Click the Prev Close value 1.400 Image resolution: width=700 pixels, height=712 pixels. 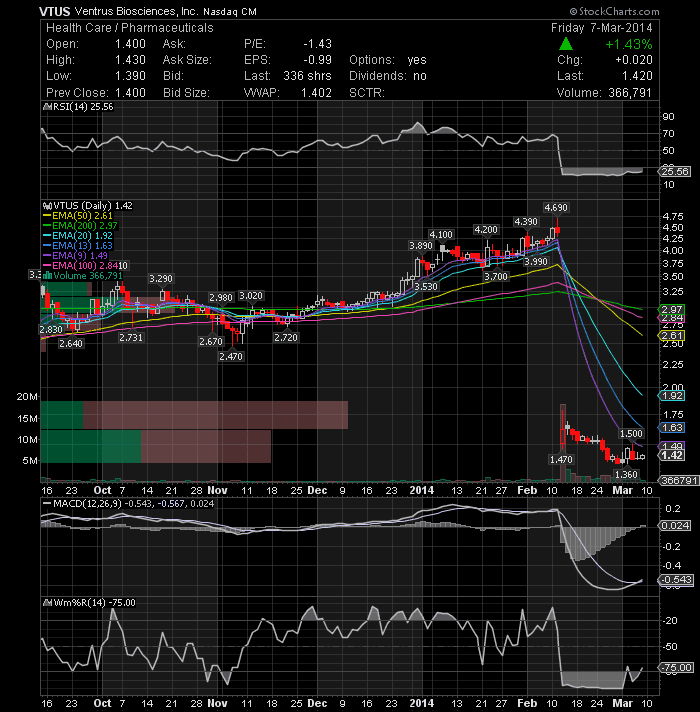pos(130,93)
